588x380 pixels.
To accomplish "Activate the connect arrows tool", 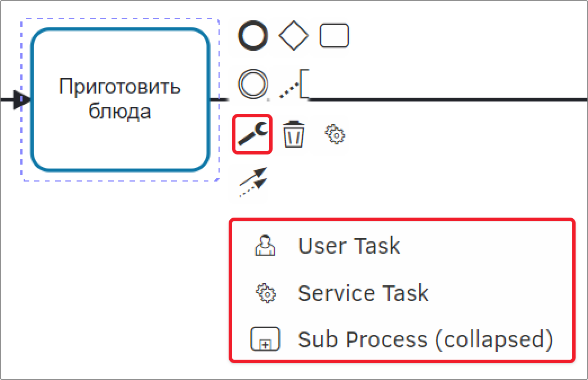I will point(253,182).
